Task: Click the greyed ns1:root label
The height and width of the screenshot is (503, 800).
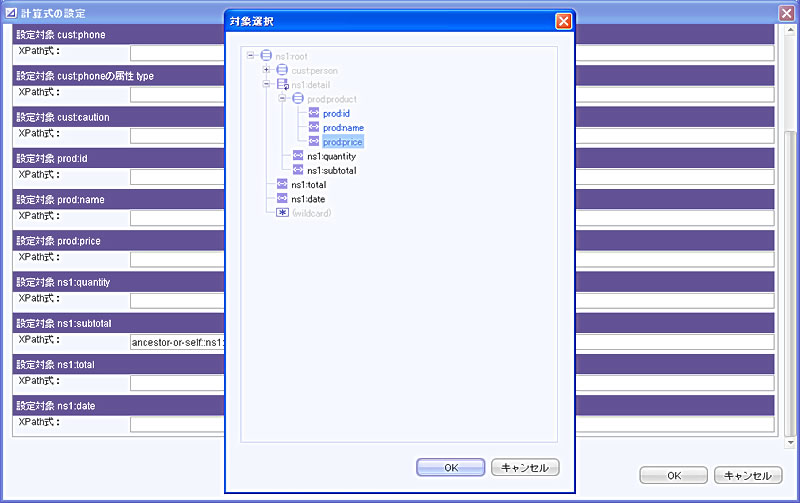Action: click(291, 56)
